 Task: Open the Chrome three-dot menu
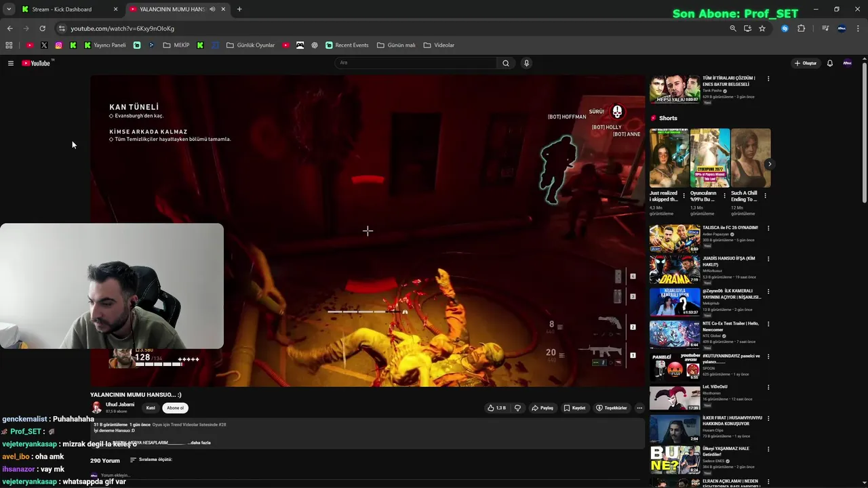coord(859,28)
